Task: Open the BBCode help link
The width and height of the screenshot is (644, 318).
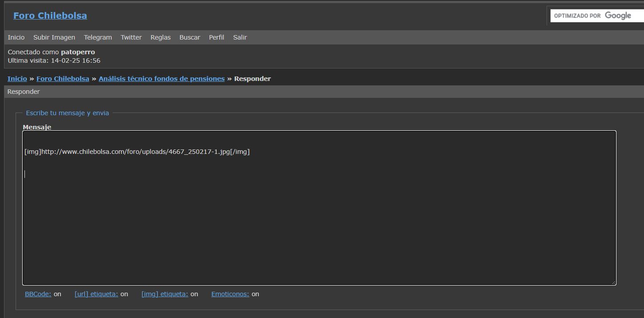Action: click(38, 294)
